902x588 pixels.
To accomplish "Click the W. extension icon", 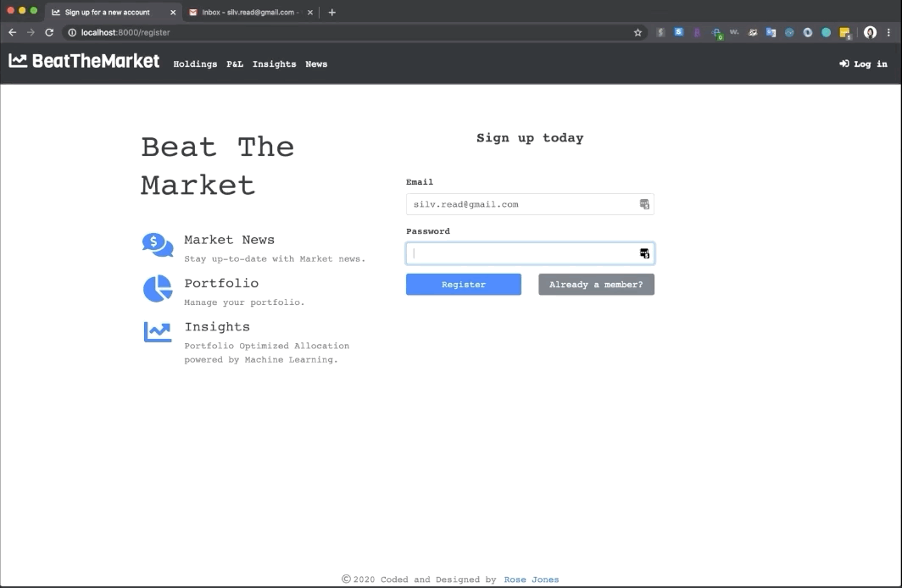I will point(734,33).
